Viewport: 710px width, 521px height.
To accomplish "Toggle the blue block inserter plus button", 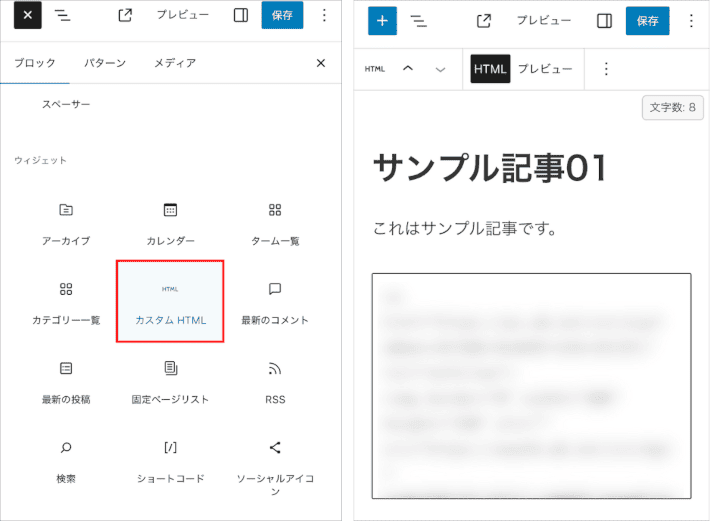I will pos(381,20).
